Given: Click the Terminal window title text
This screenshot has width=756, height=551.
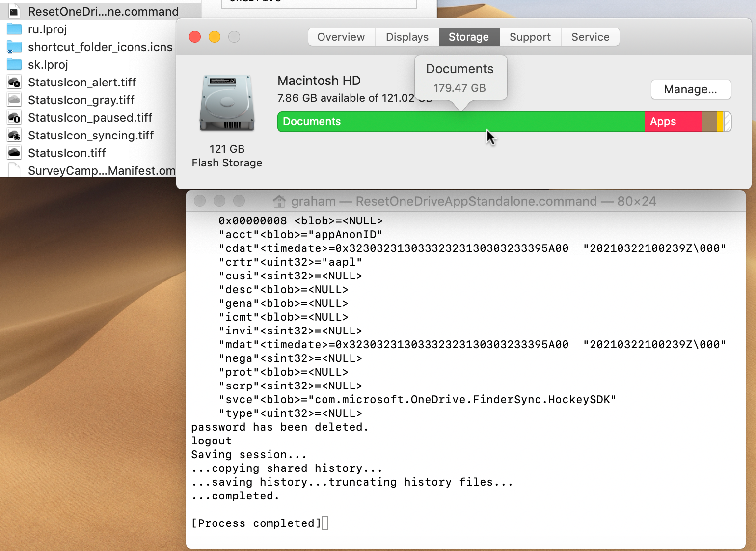Looking at the screenshot, I should pyautogui.click(x=474, y=201).
